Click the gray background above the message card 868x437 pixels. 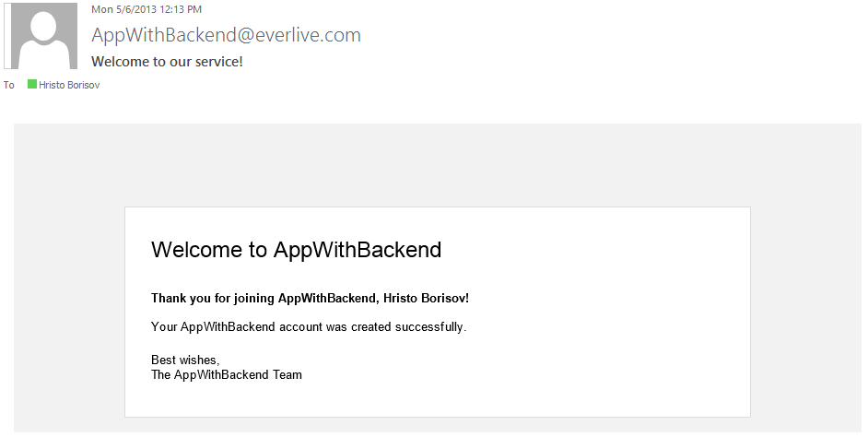point(438,165)
